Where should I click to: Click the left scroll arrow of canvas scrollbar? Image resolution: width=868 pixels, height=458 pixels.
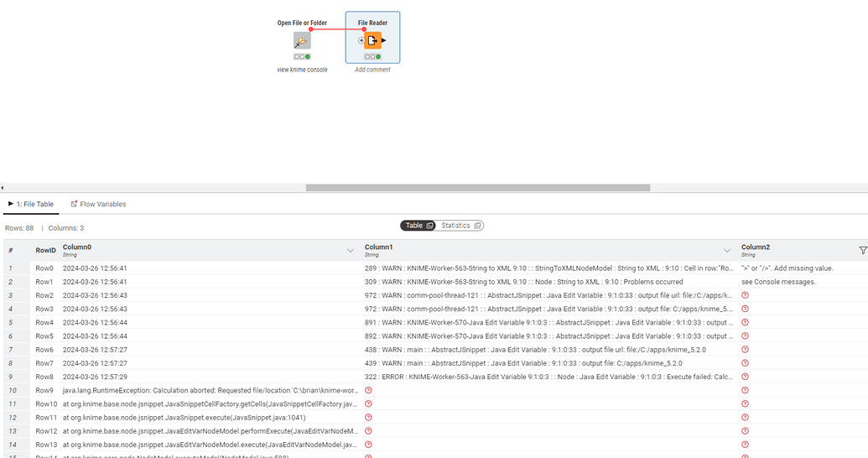pyautogui.click(x=3, y=188)
